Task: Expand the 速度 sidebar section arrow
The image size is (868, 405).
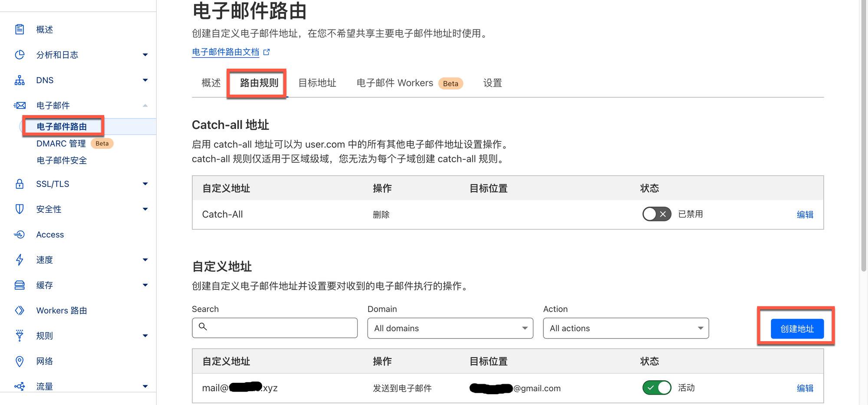Action: [145, 260]
